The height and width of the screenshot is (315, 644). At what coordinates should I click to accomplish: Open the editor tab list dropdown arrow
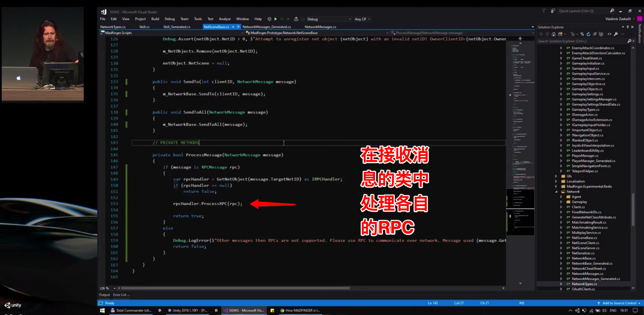tap(533, 27)
